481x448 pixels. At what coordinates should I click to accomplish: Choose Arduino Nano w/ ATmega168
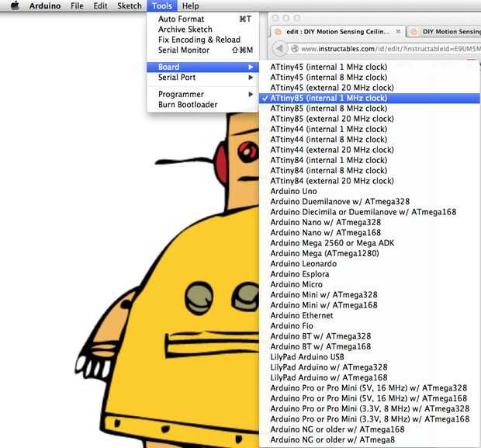[369, 233]
